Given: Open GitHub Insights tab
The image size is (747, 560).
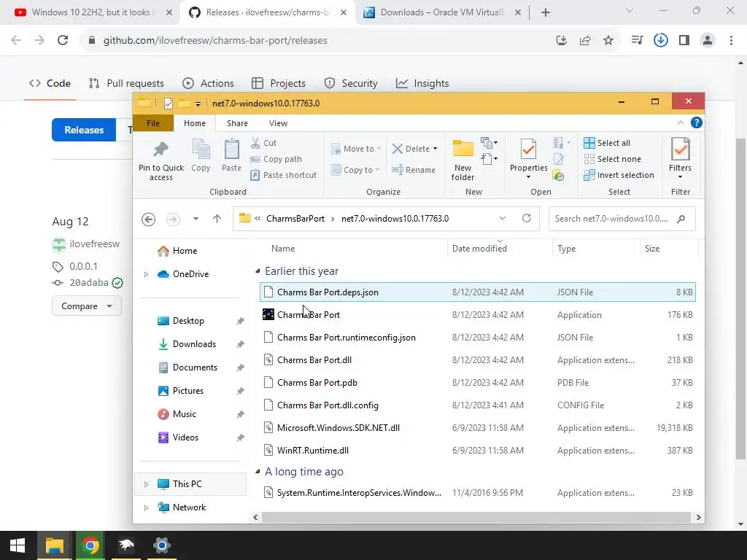Looking at the screenshot, I should pyautogui.click(x=422, y=83).
